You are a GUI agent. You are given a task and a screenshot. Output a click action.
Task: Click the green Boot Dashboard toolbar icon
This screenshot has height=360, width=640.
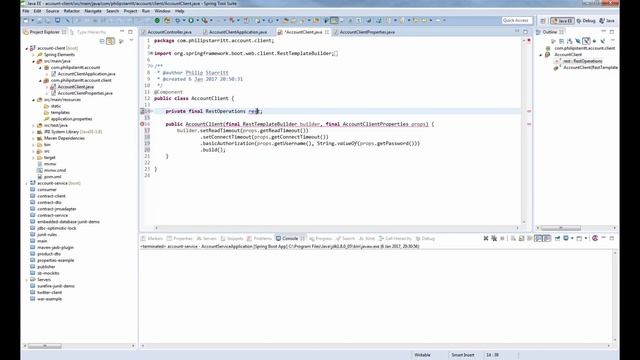coord(157,20)
